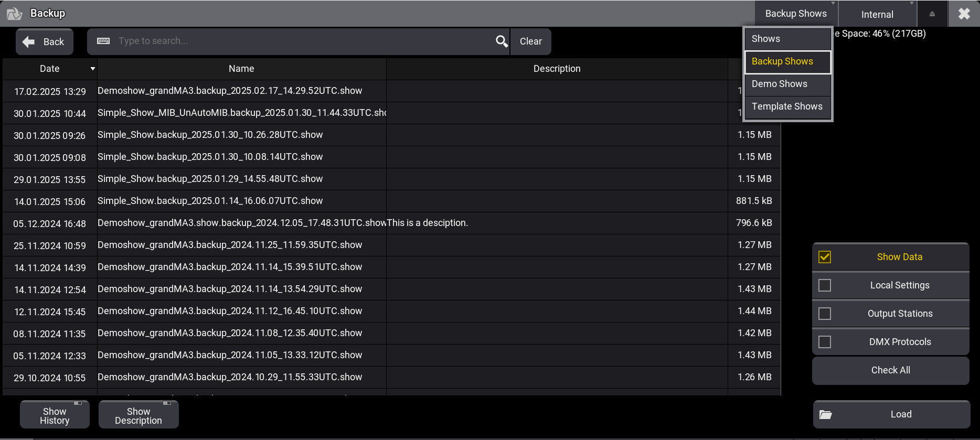Enable the Local Settings checkbox
The height and width of the screenshot is (440, 980).
(x=825, y=285)
